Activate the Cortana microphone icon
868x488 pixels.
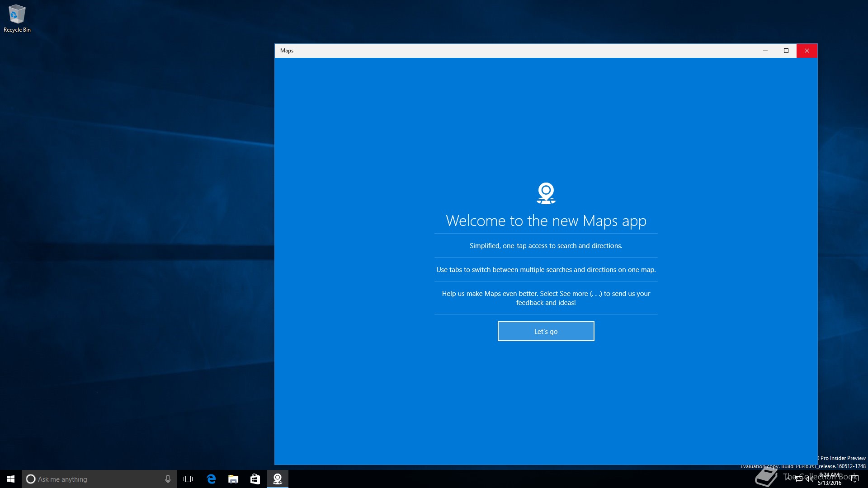click(168, 479)
